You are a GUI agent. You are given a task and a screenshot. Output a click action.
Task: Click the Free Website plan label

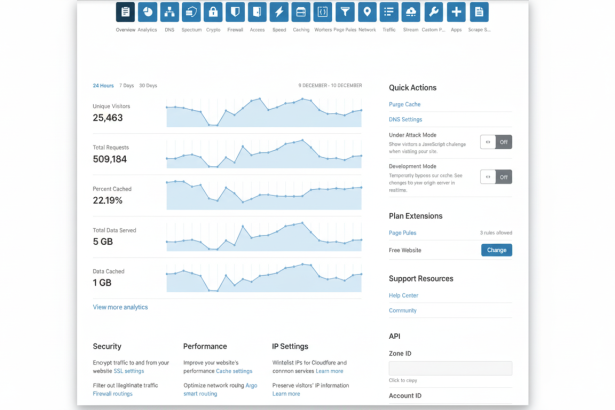click(x=405, y=250)
